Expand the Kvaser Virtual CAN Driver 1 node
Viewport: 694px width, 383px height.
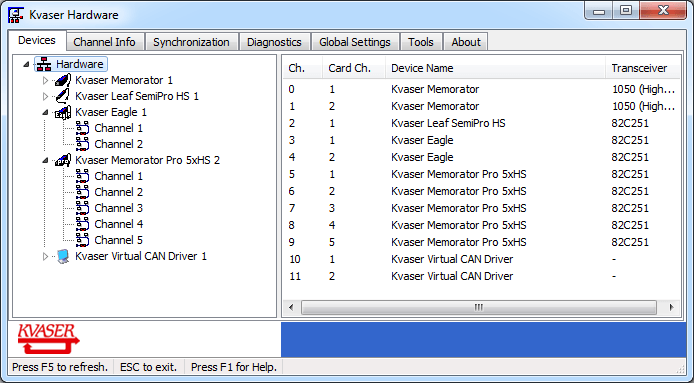pyautogui.click(x=45, y=256)
